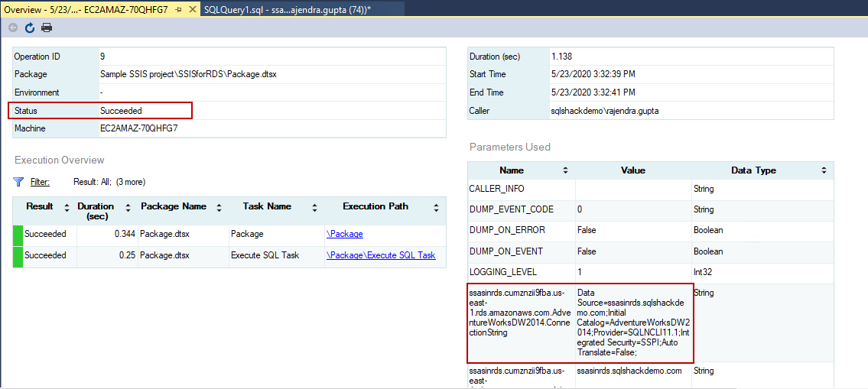868x389 pixels.
Task: Click the back navigation arrow icon
Action: point(13,27)
